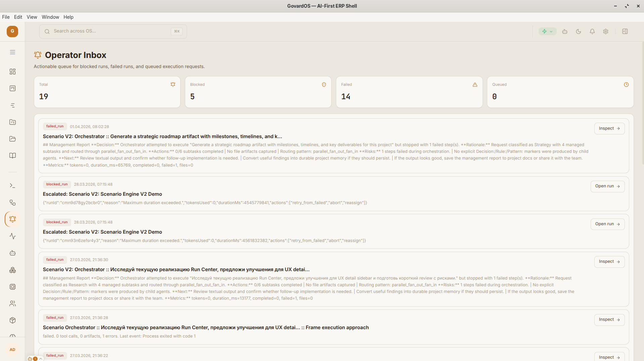The image size is (644, 361).
Task: Open the kanban board icon in sidebar
Action: pyautogui.click(x=12, y=88)
